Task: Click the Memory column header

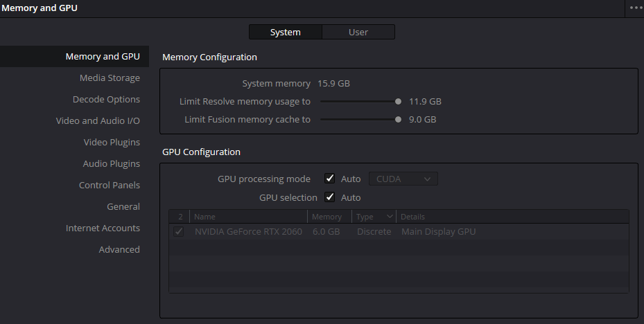Action: (x=329, y=217)
